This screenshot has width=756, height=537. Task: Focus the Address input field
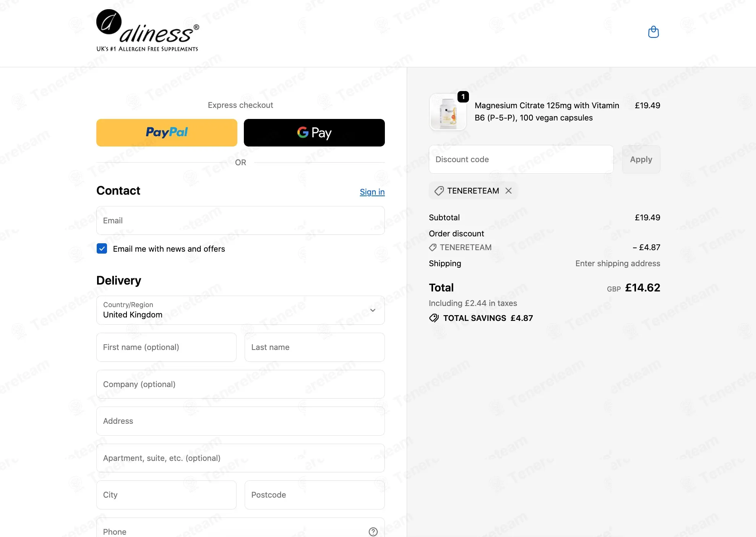click(240, 421)
